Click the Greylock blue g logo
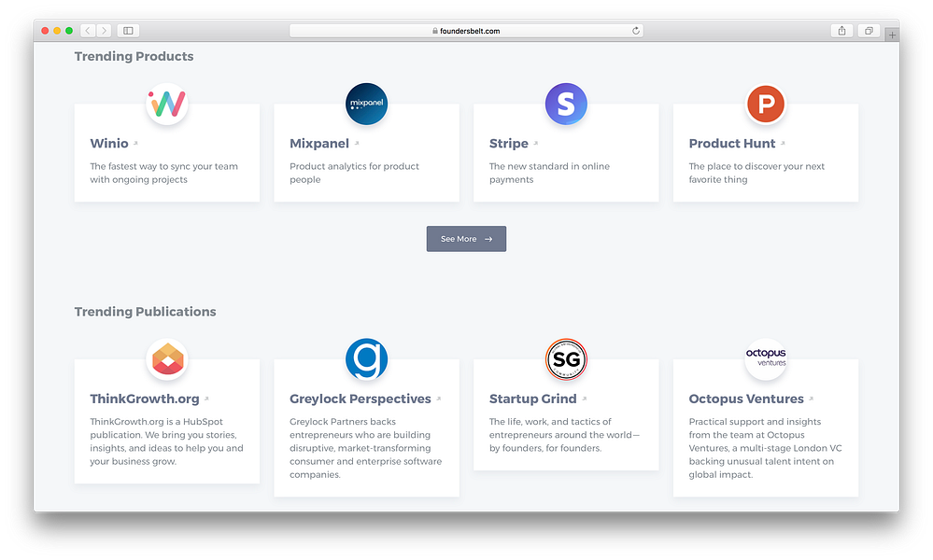This screenshot has width=933, height=560. (x=366, y=359)
